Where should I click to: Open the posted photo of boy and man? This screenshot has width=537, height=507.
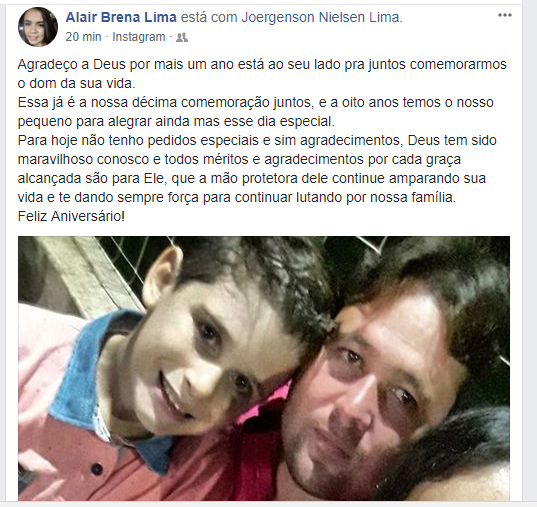point(264,368)
